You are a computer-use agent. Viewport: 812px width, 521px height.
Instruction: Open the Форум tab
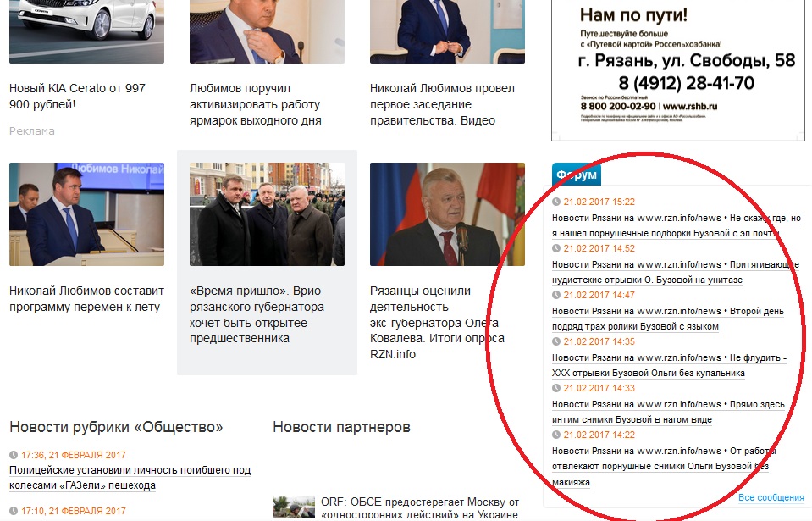tap(577, 175)
